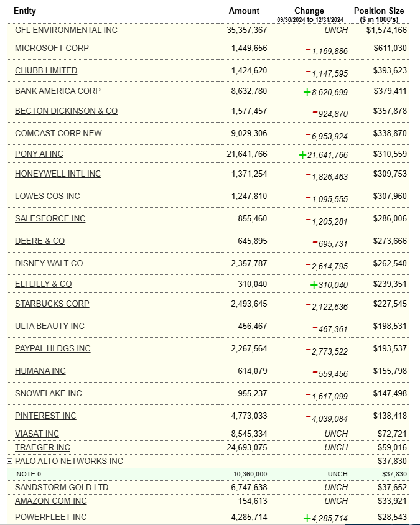420x525 pixels.
Task: Open the Eli Lilly & Co link
Action: [43, 284]
